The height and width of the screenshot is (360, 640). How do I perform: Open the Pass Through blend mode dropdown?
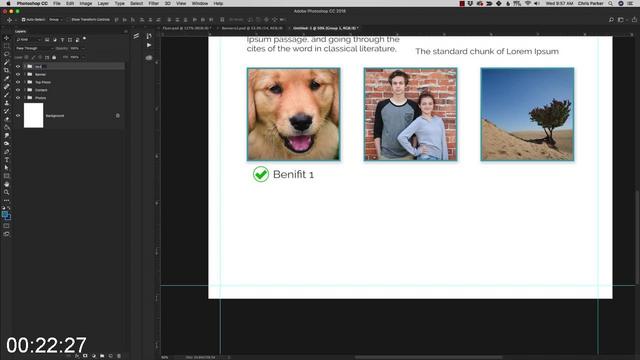[x=34, y=48]
